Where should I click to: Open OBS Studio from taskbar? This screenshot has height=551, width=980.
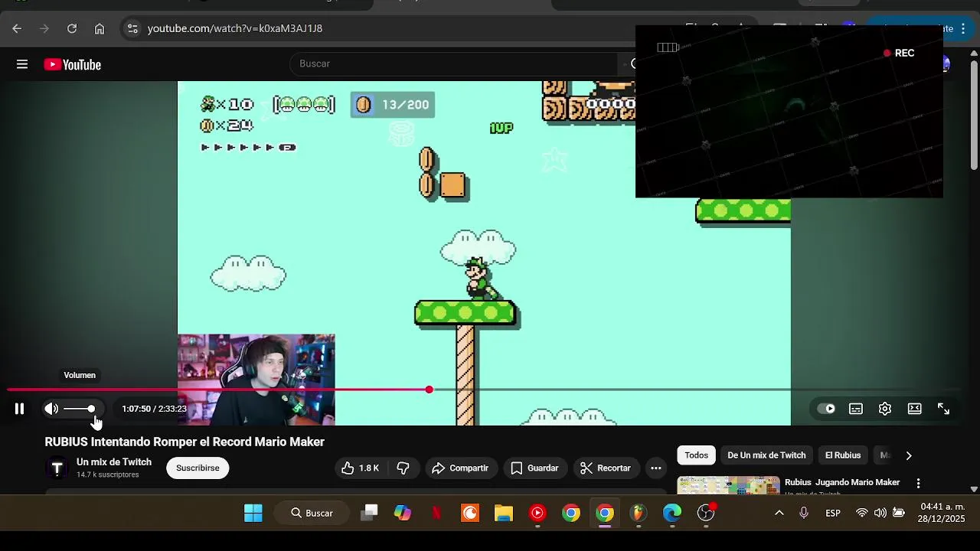tap(706, 513)
